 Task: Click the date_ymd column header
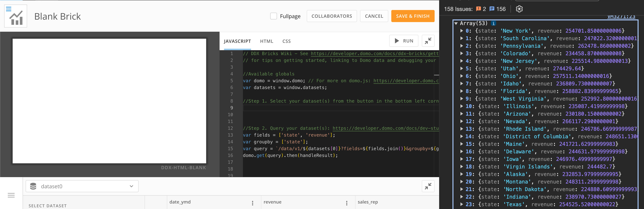(x=180, y=202)
